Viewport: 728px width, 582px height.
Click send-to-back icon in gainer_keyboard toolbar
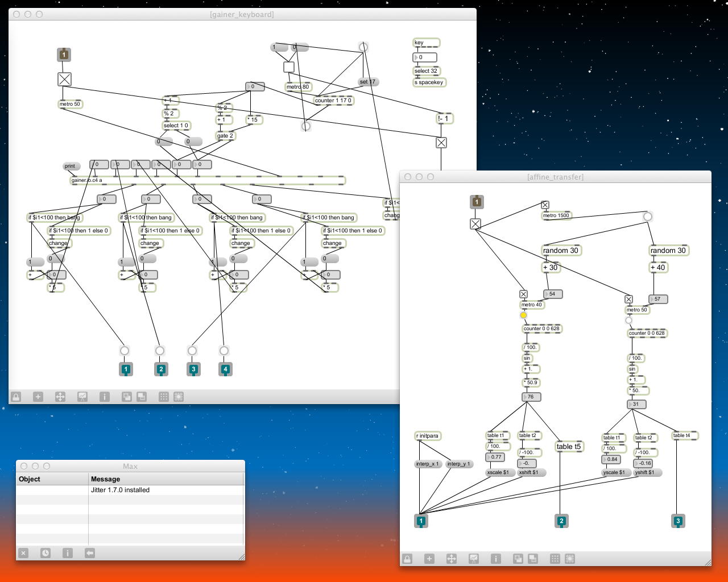(x=141, y=397)
